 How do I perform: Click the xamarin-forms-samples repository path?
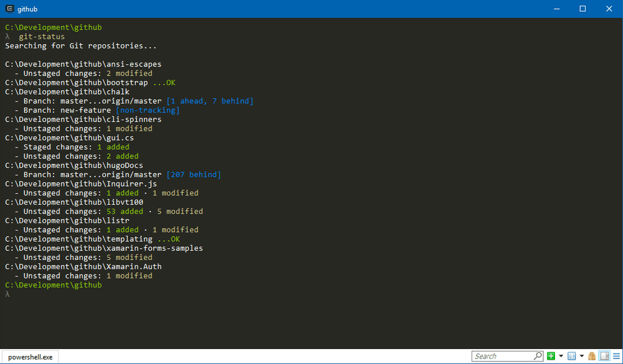[x=104, y=248]
